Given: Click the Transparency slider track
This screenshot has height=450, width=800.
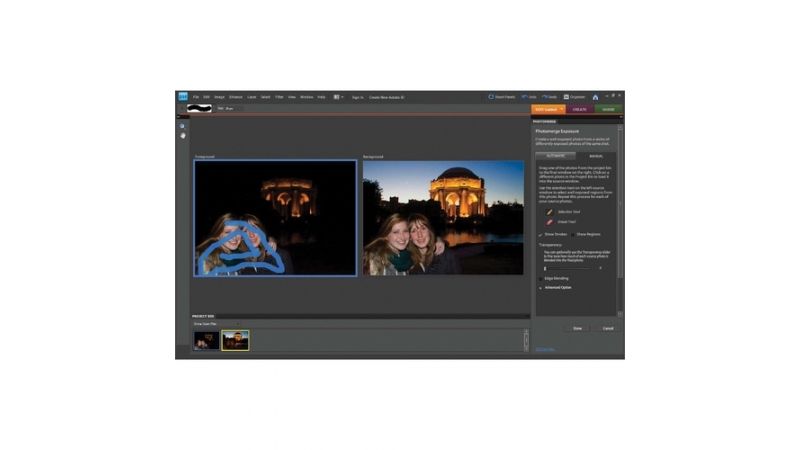Looking at the screenshot, I should [x=572, y=268].
